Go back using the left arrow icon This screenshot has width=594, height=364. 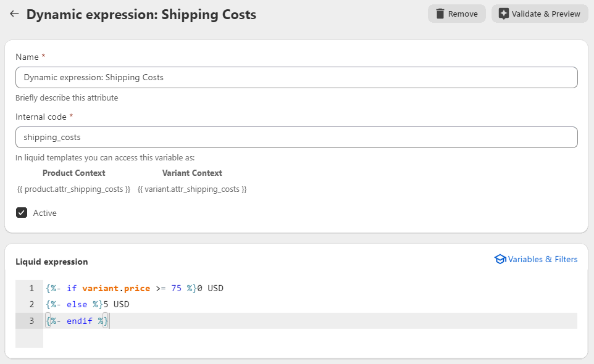[x=14, y=14]
